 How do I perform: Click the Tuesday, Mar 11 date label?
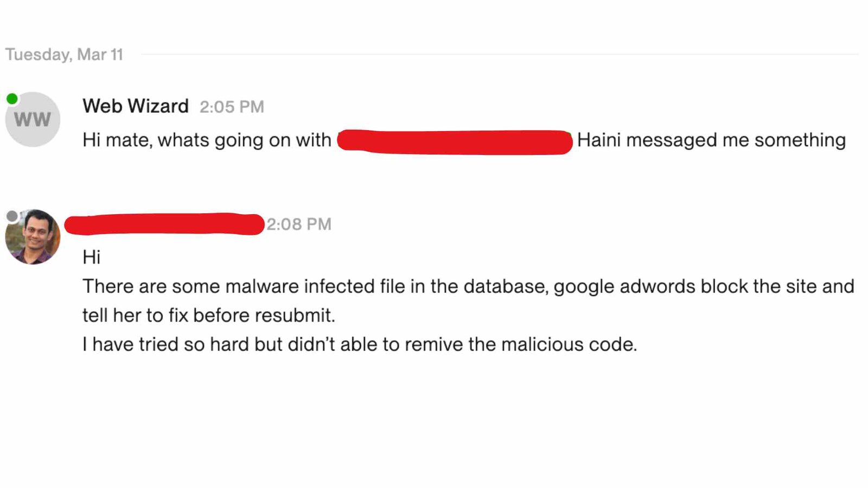(64, 54)
